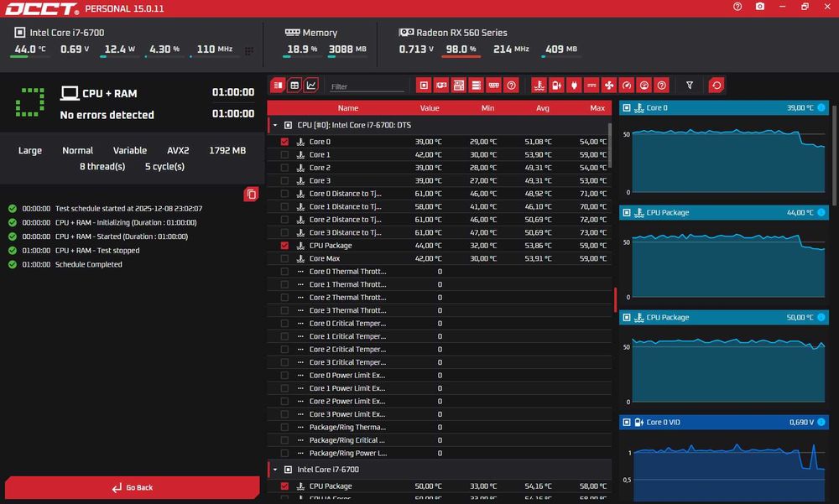Click the Core 0 VID voltage graph
Viewport: 839px width, 504px height.
click(x=728, y=470)
